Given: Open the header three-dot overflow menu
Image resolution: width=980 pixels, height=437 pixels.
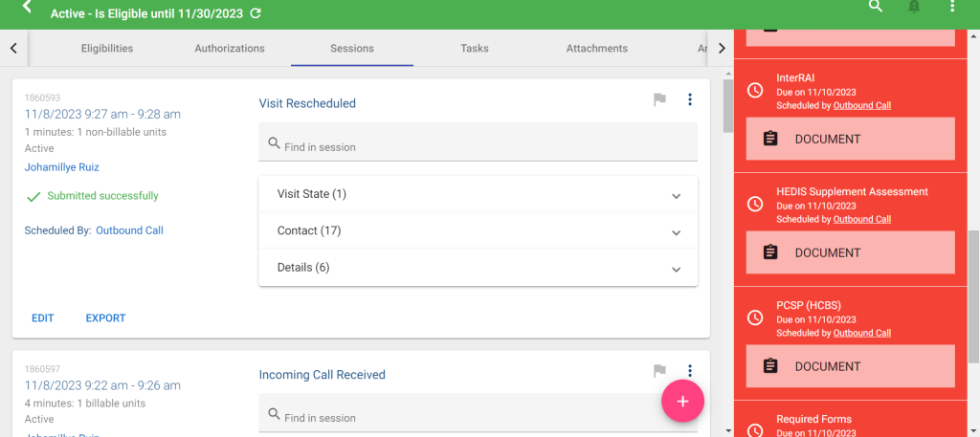Looking at the screenshot, I should pos(952,7).
